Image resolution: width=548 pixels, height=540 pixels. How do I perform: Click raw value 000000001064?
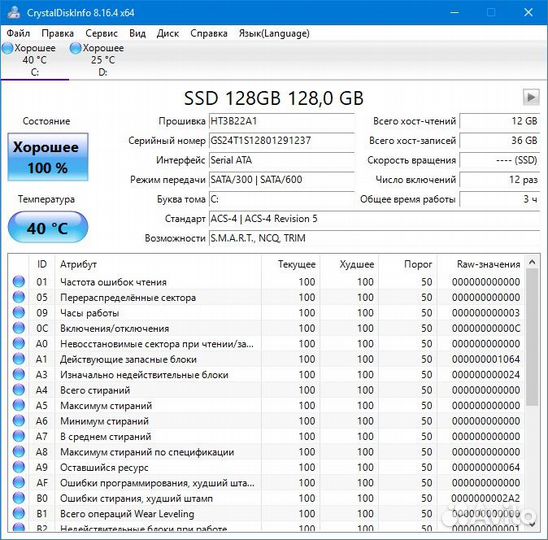click(x=485, y=359)
